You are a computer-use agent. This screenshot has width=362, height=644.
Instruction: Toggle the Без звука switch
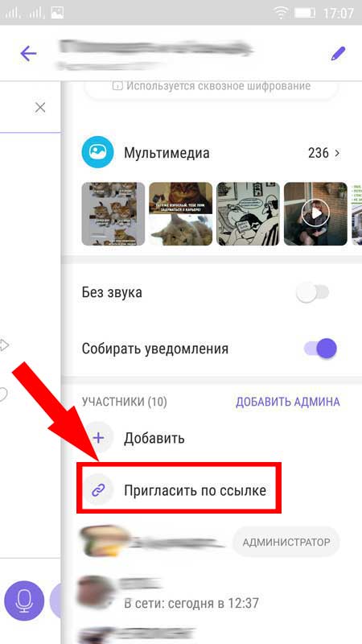click(313, 293)
